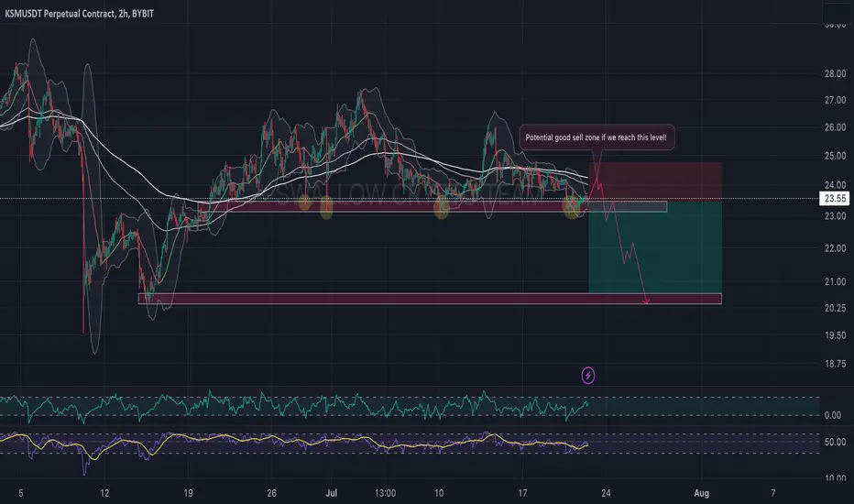Click the time axis label 'Jul'
854x504 pixels.
tap(331, 493)
